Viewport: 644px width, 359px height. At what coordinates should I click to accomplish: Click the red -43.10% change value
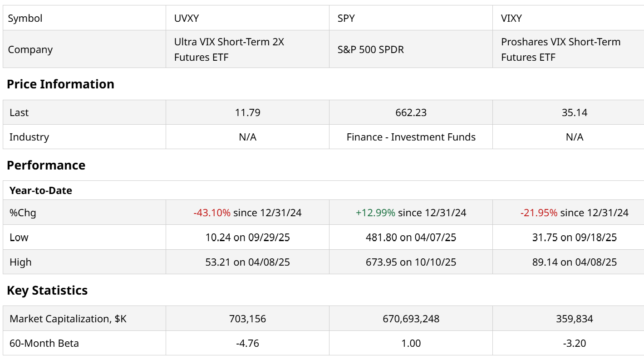click(212, 213)
